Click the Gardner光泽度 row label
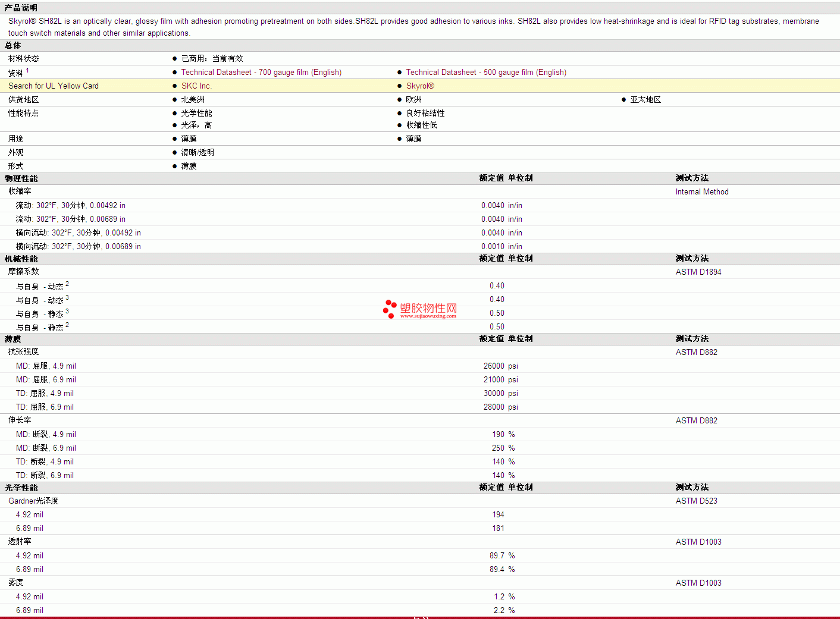The width and height of the screenshot is (840, 619). [x=33, y=501]
